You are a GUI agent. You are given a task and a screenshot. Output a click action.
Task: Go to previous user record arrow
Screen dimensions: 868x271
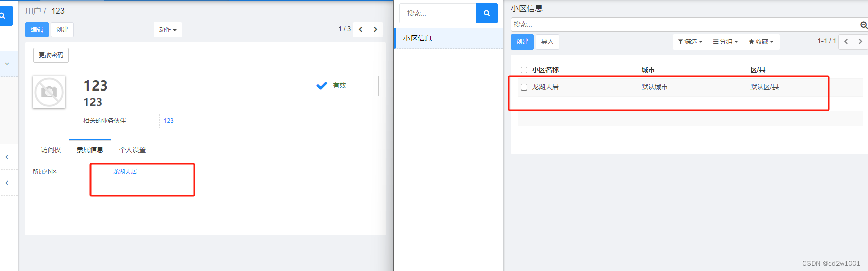click(360, 29)
